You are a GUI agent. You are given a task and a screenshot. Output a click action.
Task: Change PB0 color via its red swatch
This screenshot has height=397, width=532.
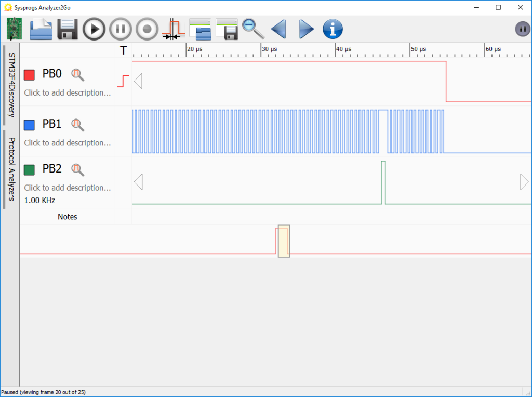pos(30,74)
